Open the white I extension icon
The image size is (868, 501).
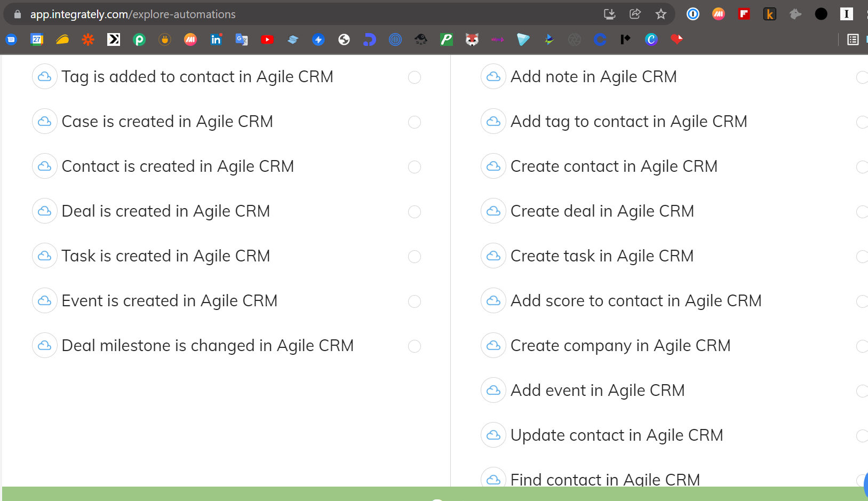[x=847, y=14]
